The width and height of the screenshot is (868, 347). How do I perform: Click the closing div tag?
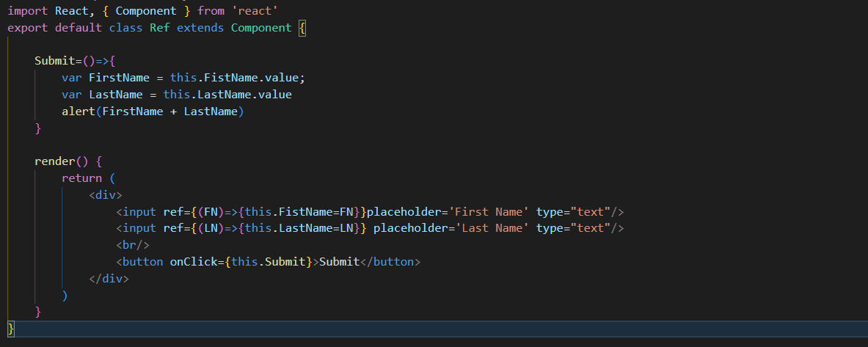click(109, 278)
